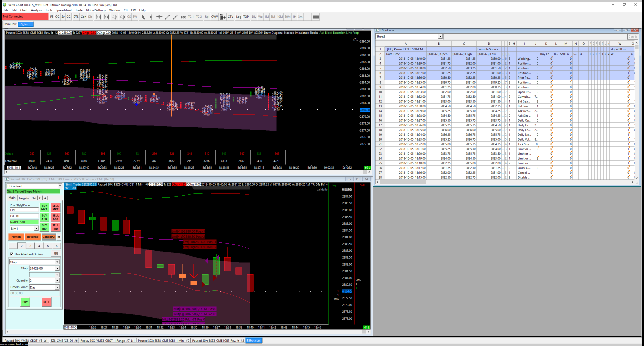
Task: Click the abc text drawing tool
Action: (183, 17)
